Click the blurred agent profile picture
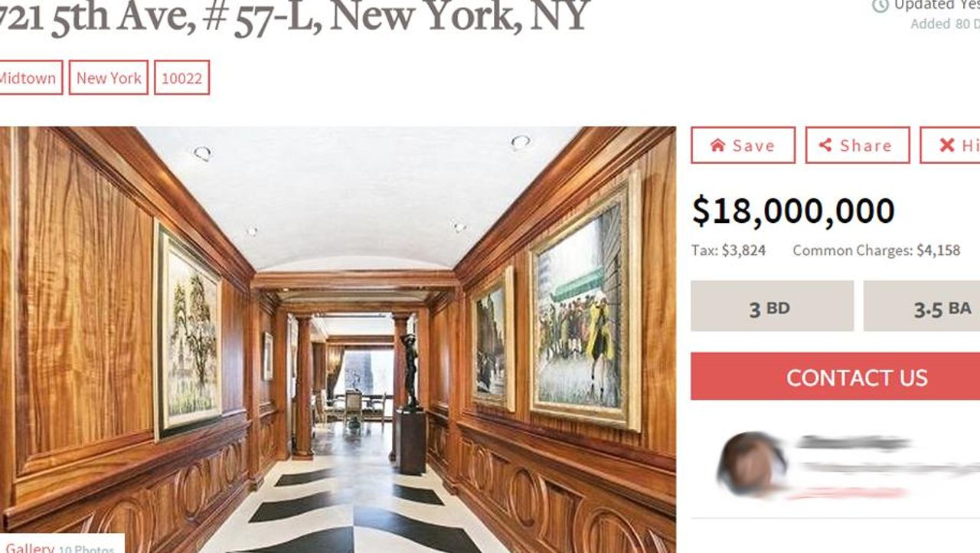Image resolution: width=980 pixels, height=553 pixels. click(752, 465)
